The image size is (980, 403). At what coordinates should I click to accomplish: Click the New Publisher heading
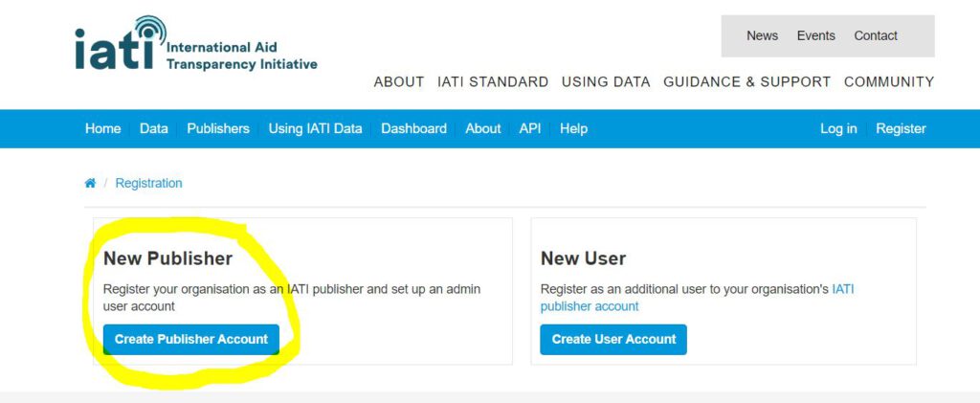[167, 258]
